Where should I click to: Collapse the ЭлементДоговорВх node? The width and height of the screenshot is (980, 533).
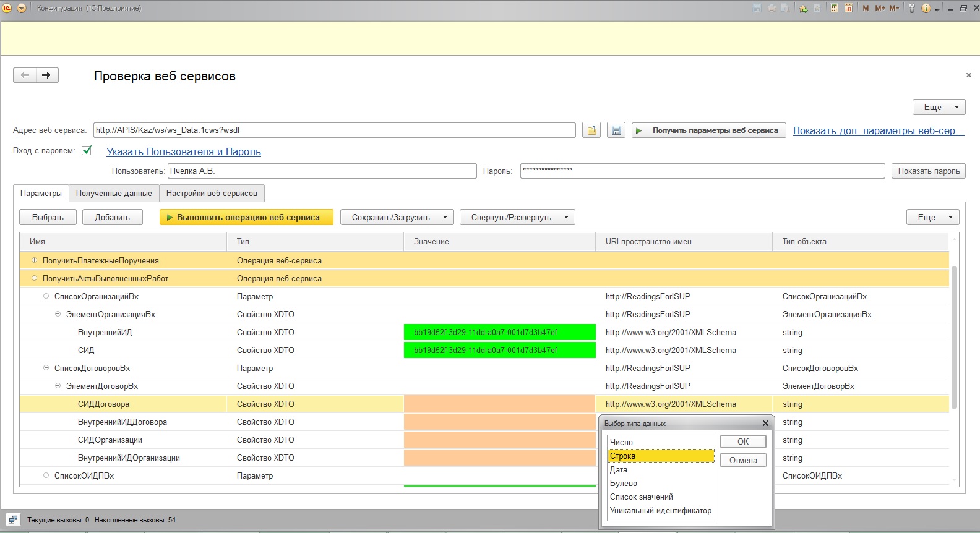point(58,386)
